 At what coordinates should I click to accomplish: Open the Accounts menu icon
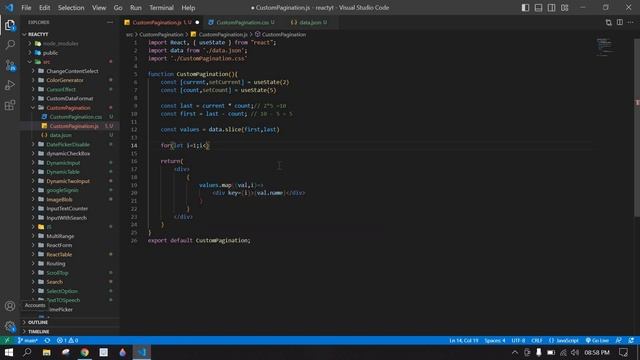(x=10, y=306)
